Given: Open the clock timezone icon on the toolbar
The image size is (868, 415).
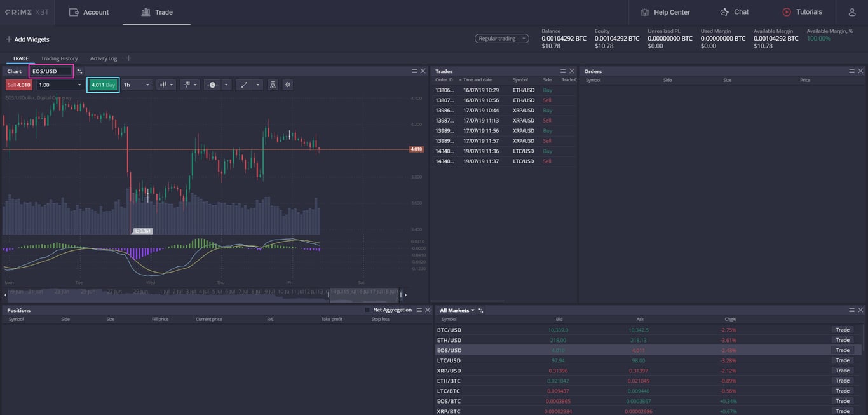Looking at the screenshot, I should [x=212, y=85].
